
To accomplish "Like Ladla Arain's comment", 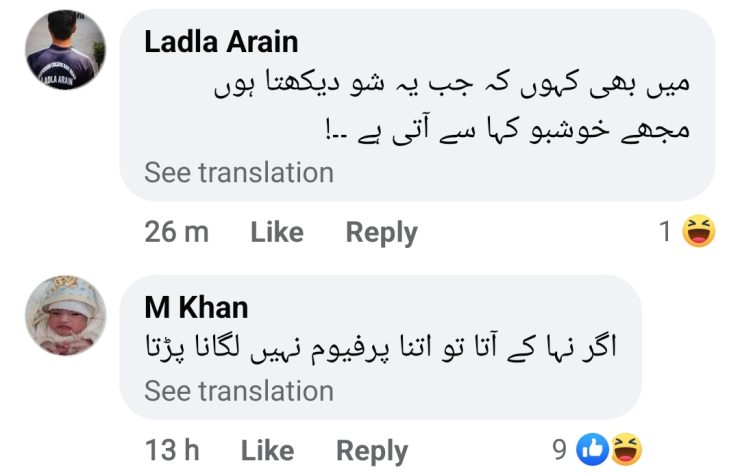I will pyautogui.click(x=276, y=232).
